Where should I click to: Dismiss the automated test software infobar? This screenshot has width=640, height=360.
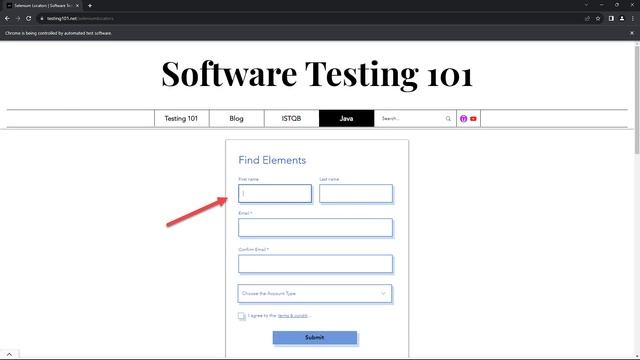pyautogui.click(x=632, y=33)
